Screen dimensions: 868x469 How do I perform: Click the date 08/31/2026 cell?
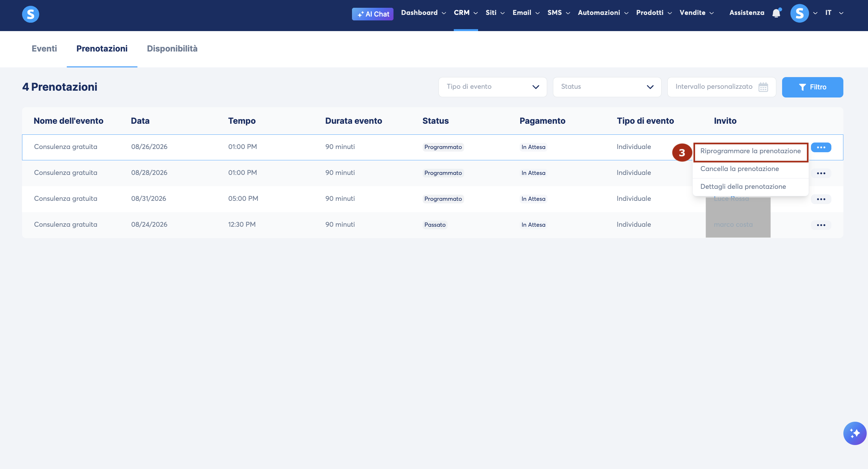click(148, 199)
